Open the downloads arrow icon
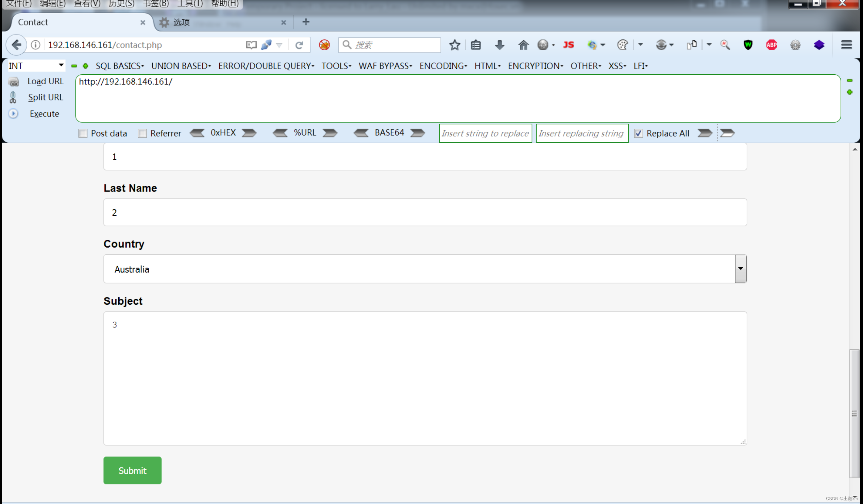This screenshot has width=863, height=504. pyautogui.click(x=499, y=45)
